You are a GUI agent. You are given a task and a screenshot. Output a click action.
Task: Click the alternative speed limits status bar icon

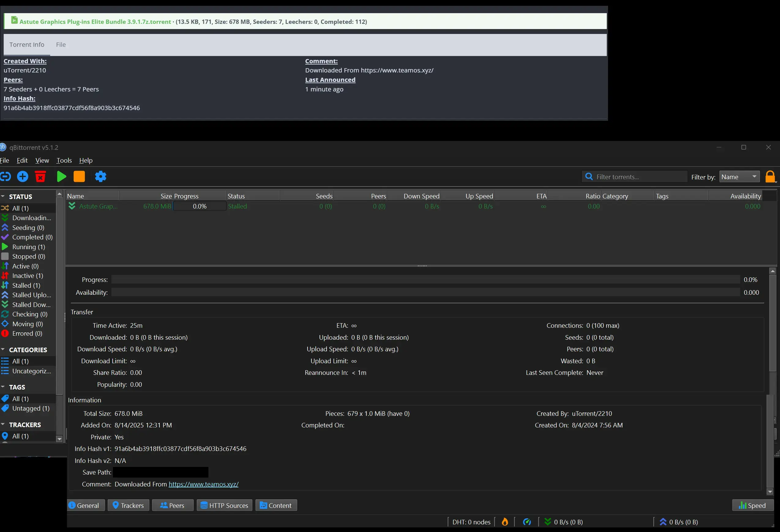pos(527,522)
